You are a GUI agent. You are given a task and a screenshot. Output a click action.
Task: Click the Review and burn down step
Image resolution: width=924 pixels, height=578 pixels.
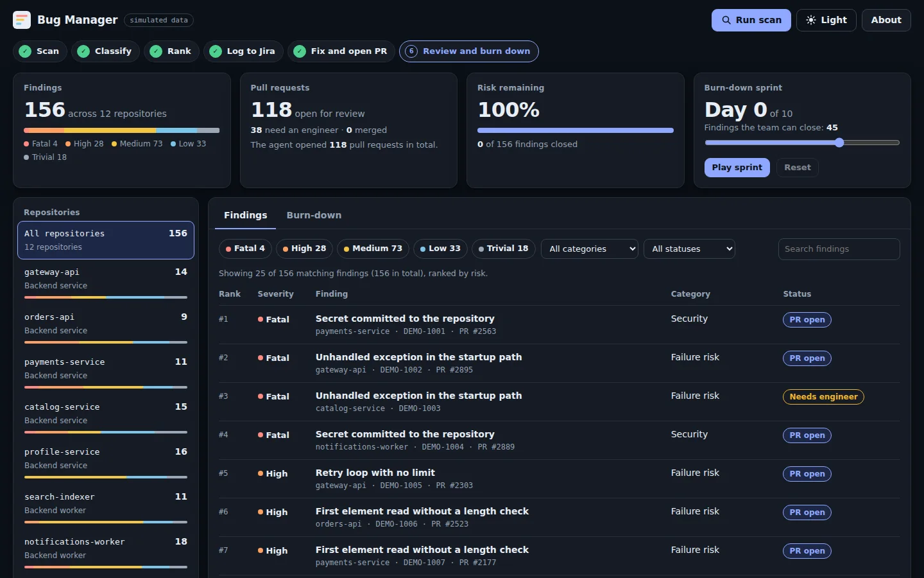point(469,51)
